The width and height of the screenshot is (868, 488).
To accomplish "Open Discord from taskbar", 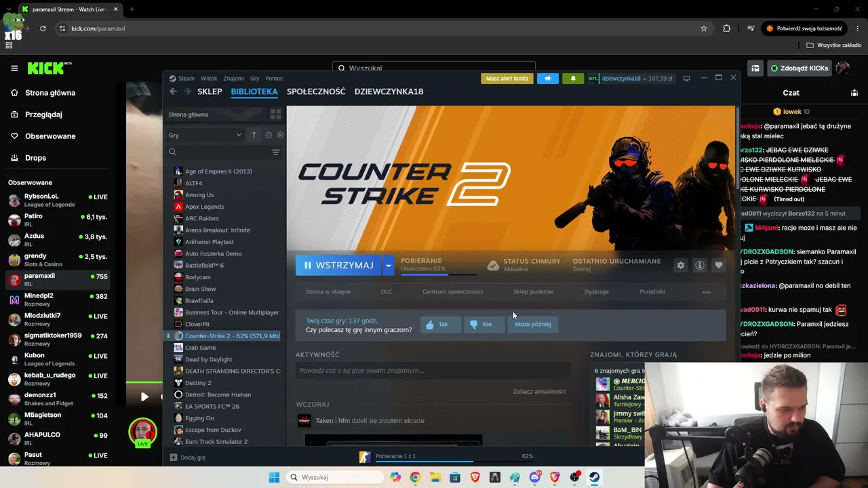I will [x=535, y=477].
